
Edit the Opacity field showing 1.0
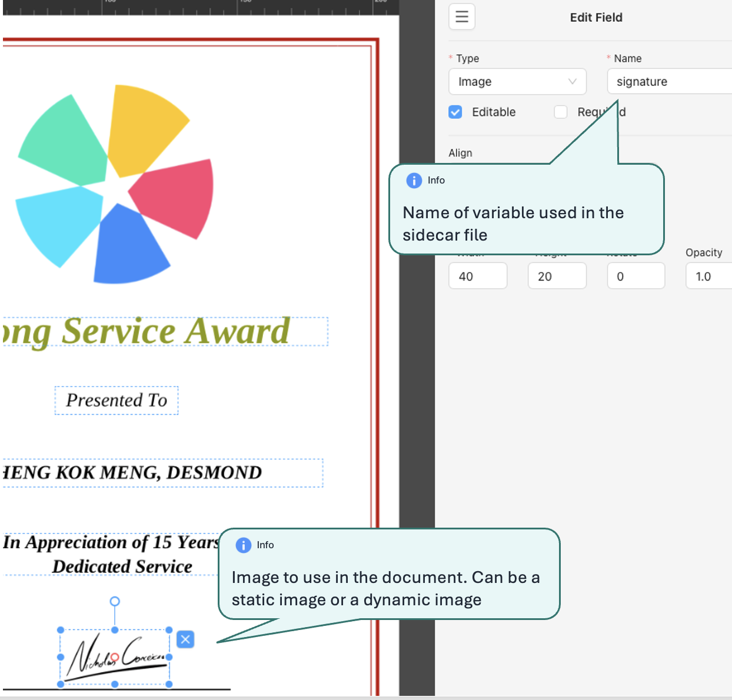(x=709, y=276)
